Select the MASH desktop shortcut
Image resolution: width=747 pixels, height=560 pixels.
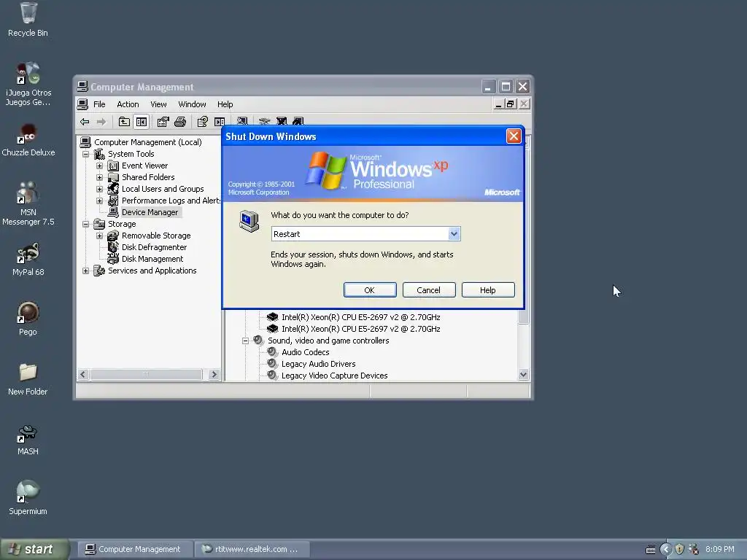click(x=28, y=439)
